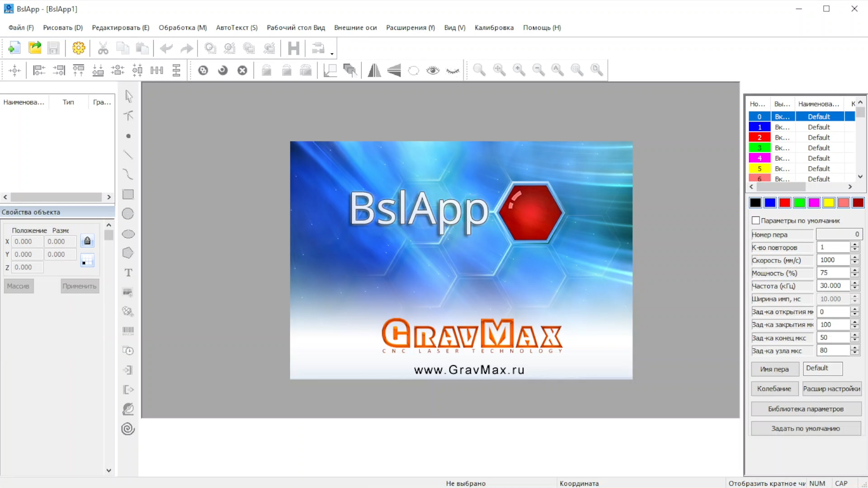Expand dropdown arrow next to toolbar icon
The width and height of the screenshot is (868, 488).
coord(332,54)
